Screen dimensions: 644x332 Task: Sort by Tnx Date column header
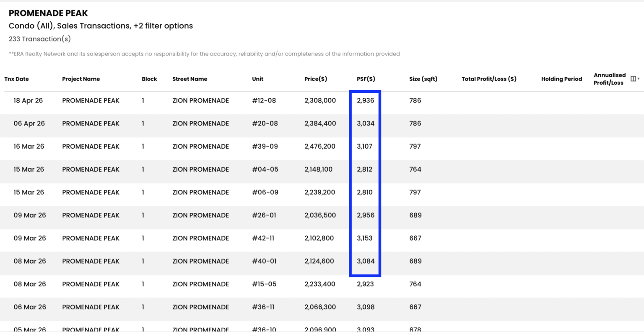coord(17,79)
